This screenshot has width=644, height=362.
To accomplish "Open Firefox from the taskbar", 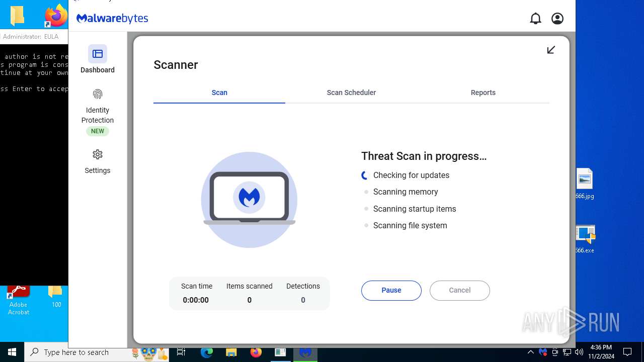I will pyautogui.click(x=256, y=352).
